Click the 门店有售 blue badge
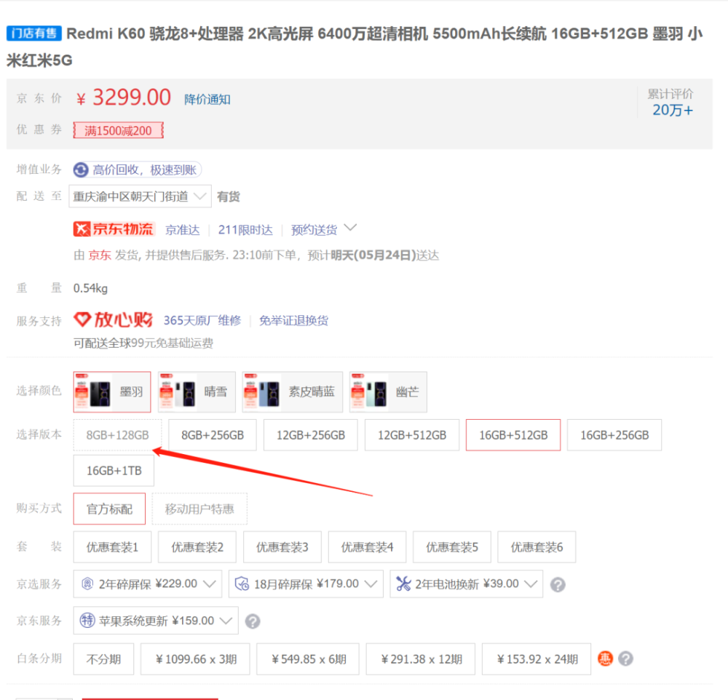The image size is (728, 700). [34, 33]
